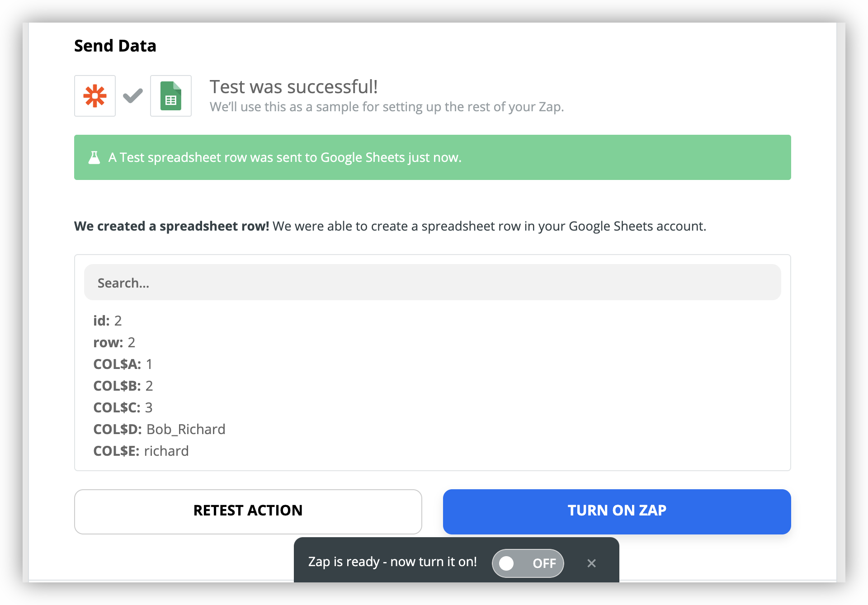
Task: Toggle the Zap OFF switch on
Action: [528, 563]
